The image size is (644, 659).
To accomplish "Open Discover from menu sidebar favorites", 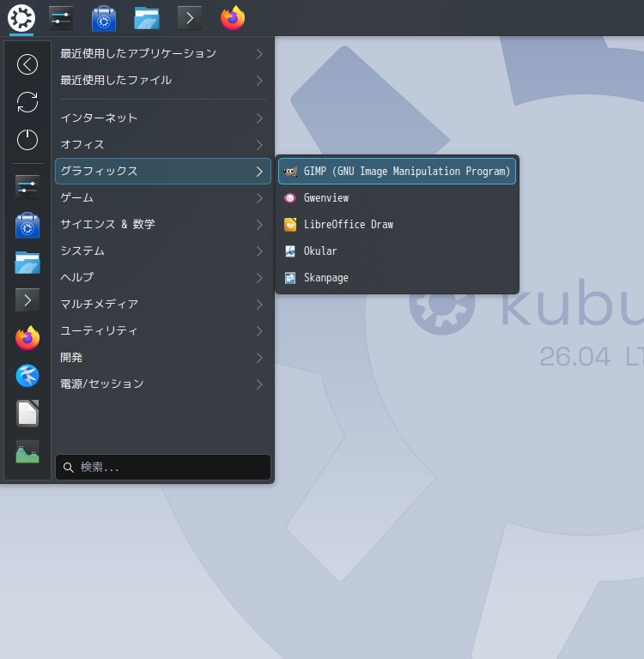I will [27, 225].
